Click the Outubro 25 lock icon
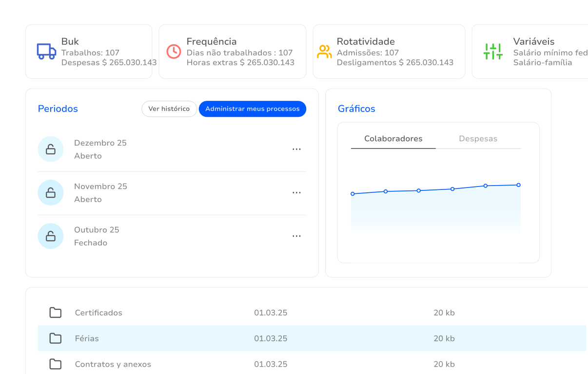Screen dimensions: 588x374 click(51, 236)
